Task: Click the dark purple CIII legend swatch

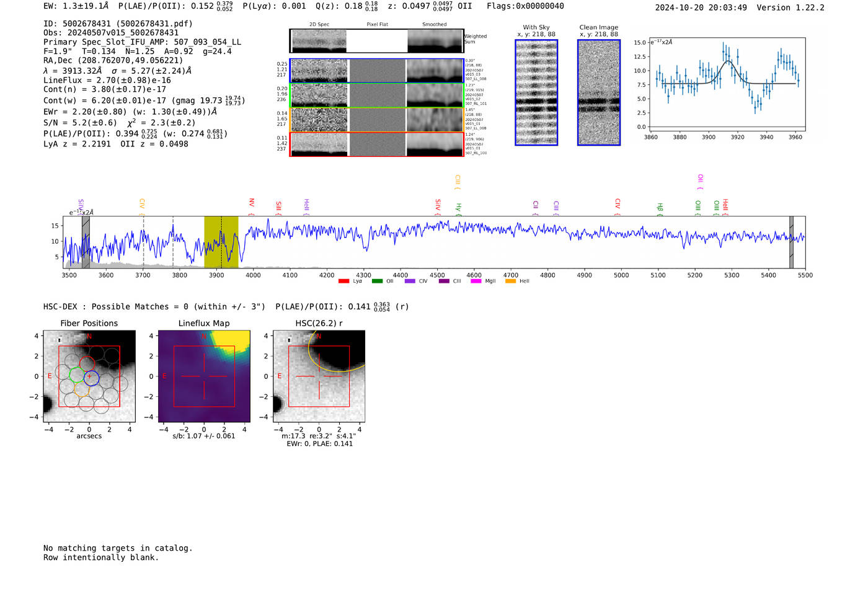Action: click(444, 282)
